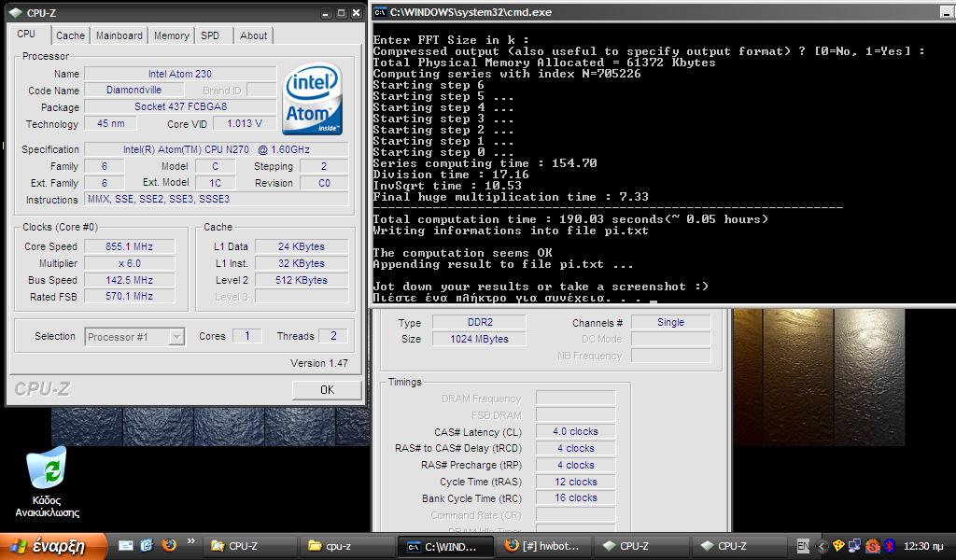Image resolution: width=956 pixels, height=560 pixels.
Task: Switch to the C:\WIND... cmd taskbar button
Action: [x=444, y=546]
